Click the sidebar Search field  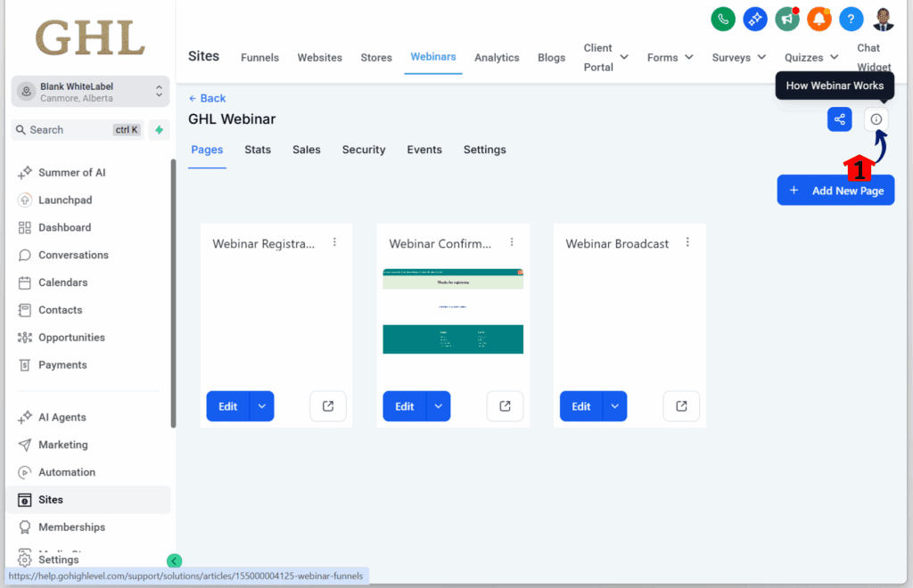(78, 130)
